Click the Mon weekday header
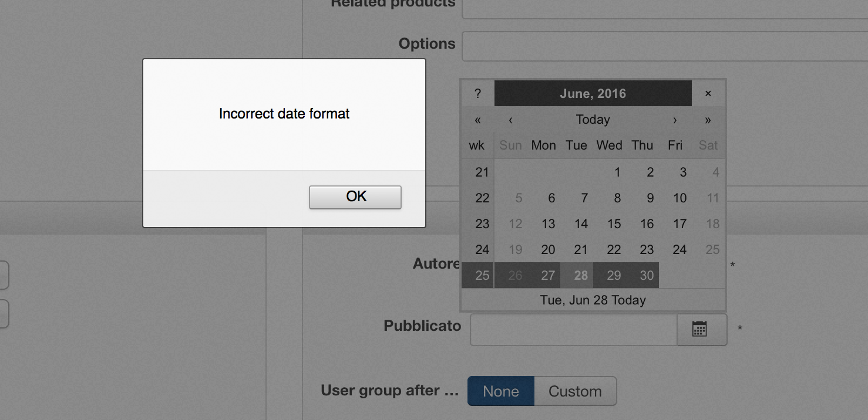Viewport: 868px width, 420px height. 543,145
